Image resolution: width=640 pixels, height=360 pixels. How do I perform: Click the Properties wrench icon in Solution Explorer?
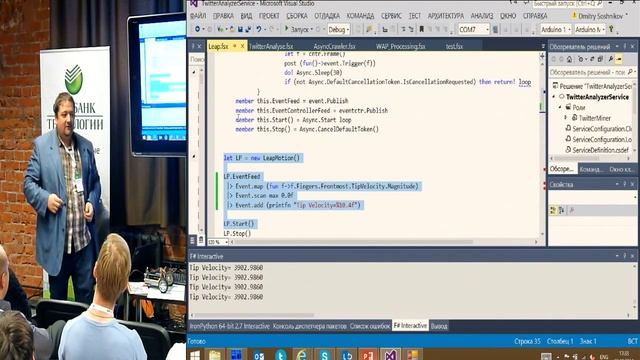(611, 59)
